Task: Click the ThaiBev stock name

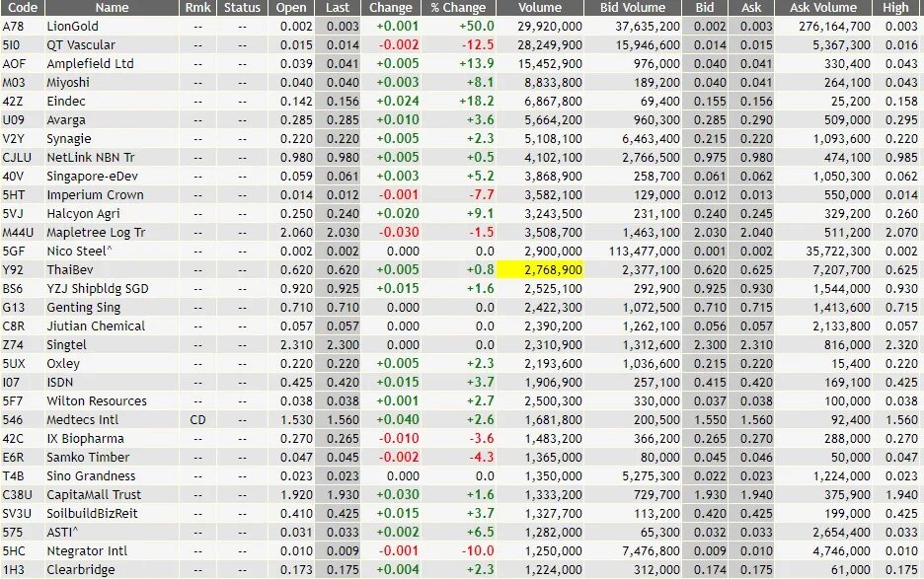Action: pyautogui.click(x=70, y=269)
